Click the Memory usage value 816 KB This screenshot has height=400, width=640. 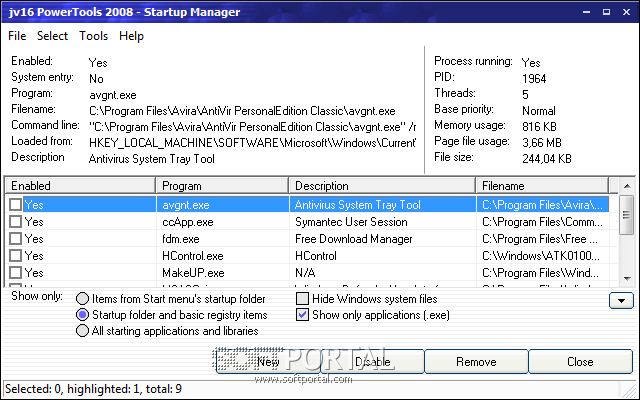click(539, 127)
